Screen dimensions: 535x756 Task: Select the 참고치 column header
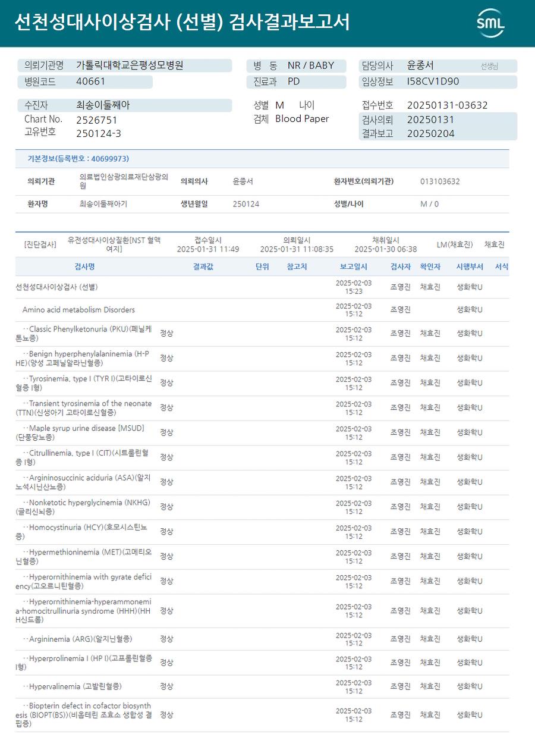click(x=297, y=267)
